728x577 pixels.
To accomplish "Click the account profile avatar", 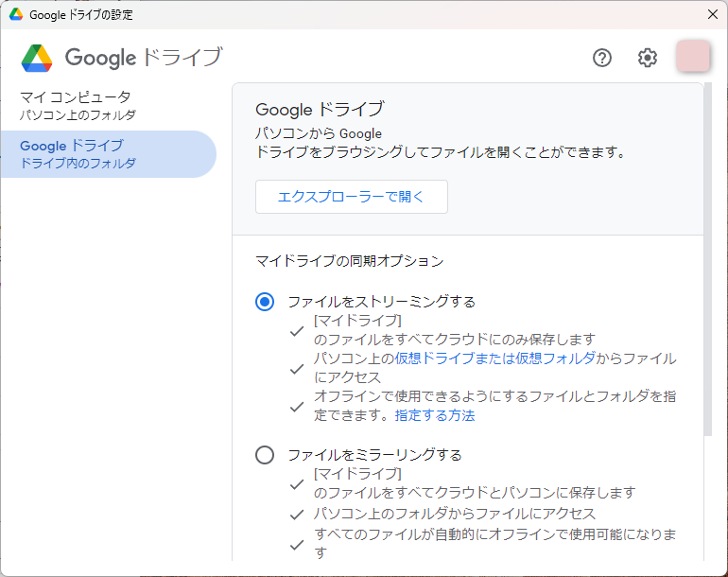I will [x=693, y=56].
